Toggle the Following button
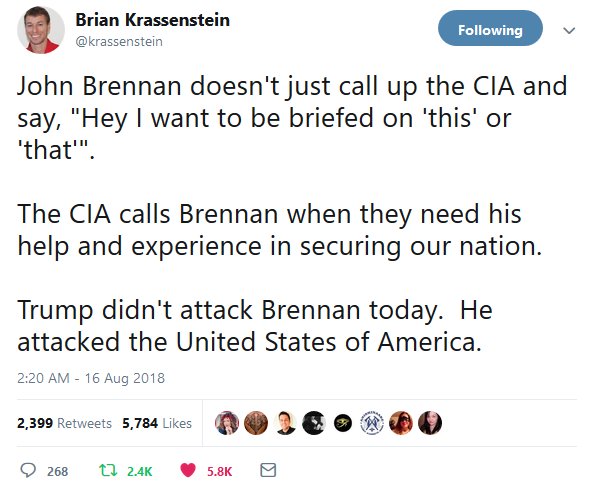 [490, 28]
